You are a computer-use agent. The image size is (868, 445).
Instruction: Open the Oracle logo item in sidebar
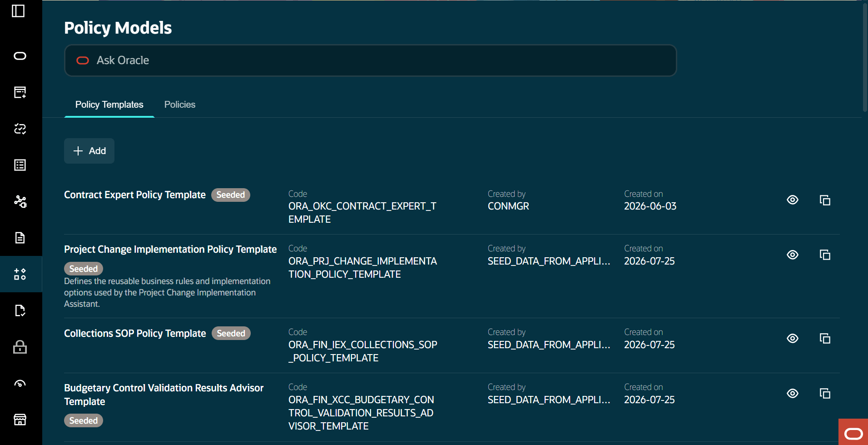coord(20,56)
